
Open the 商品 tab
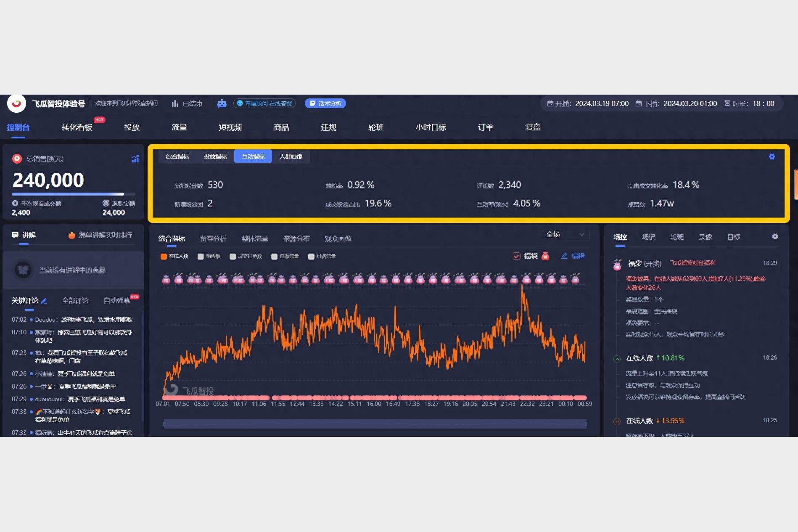[x=281, y=127]
